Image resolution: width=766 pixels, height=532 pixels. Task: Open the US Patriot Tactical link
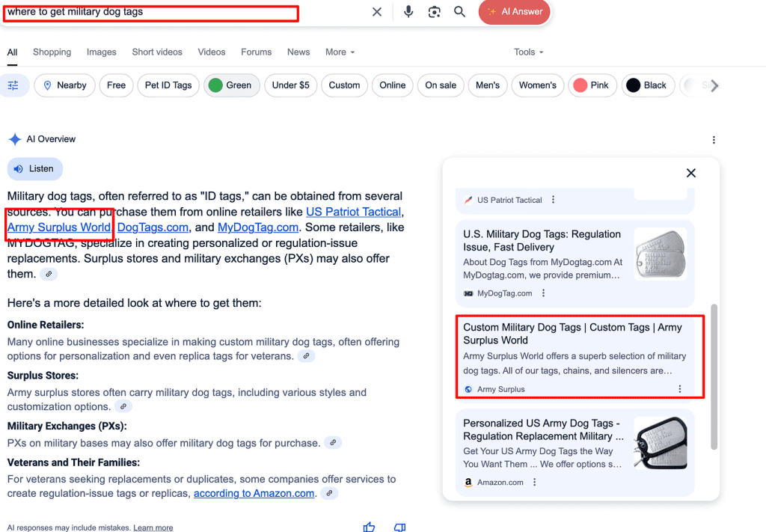coord(353,212)
